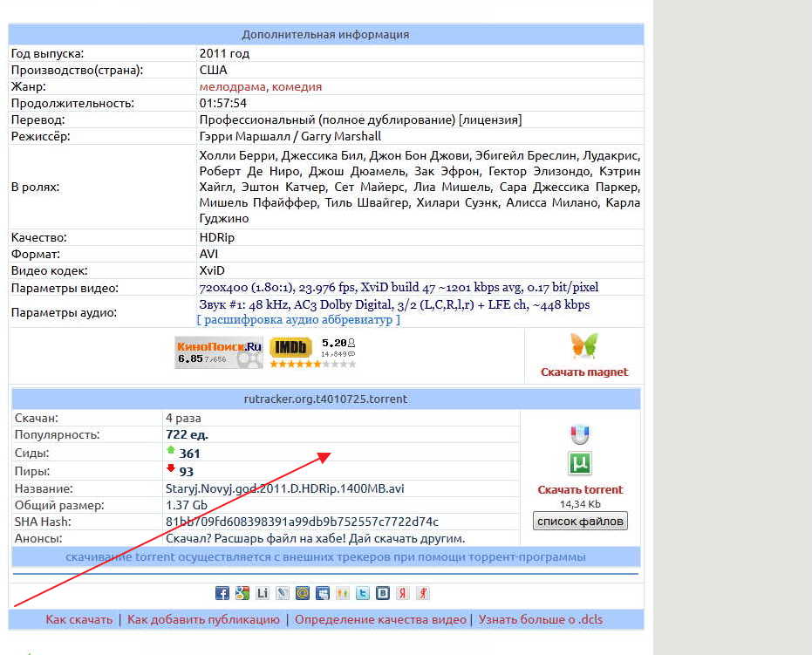Click the Mail.ru @ share icon
This screenshot has height=655, width=812.
click(x=303, y=593)
